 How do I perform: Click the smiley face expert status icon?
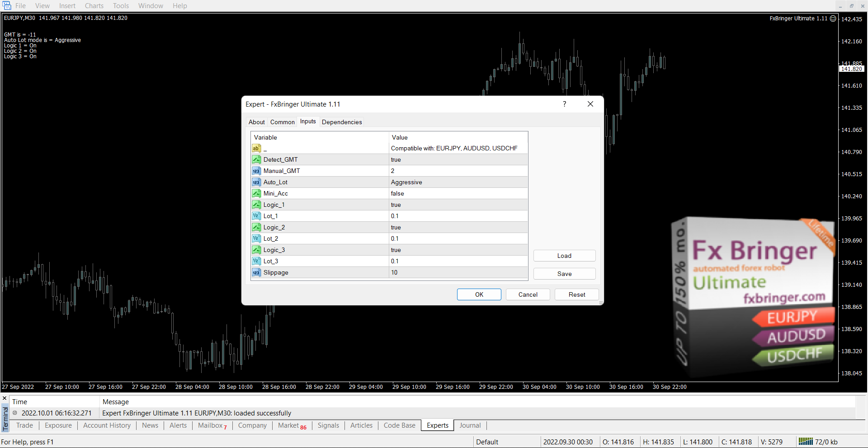(x=833, y=19)
